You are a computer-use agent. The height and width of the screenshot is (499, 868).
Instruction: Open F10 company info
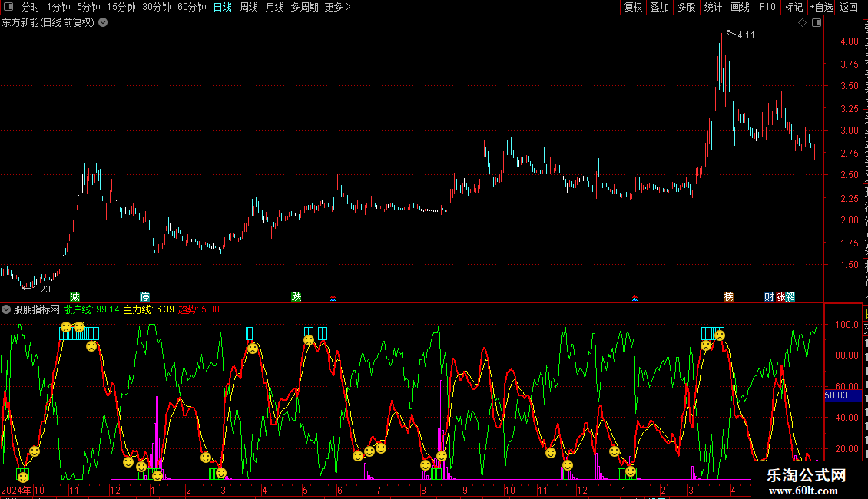pos(767,7)
